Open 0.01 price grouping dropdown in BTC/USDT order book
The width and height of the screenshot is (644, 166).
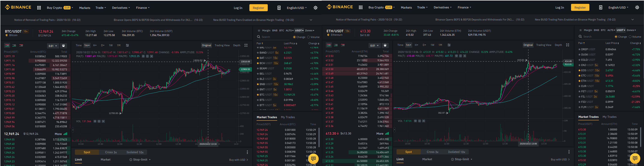[53, 46]
